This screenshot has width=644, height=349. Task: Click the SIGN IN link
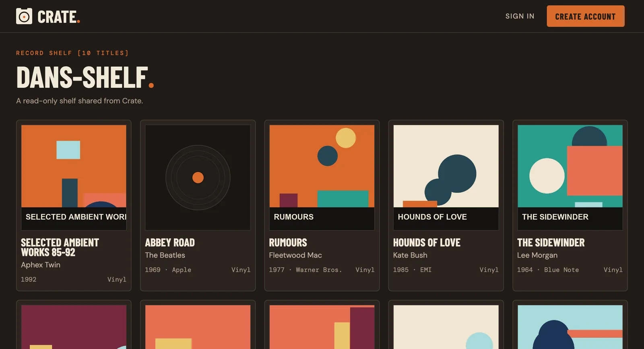pyautogui.click(x=520, y=16)
